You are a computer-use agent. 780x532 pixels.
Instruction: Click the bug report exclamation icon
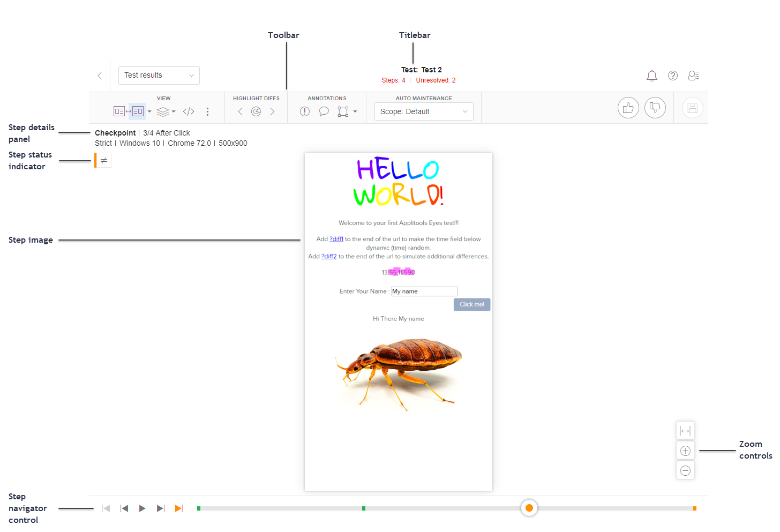(x=304, y=111)
